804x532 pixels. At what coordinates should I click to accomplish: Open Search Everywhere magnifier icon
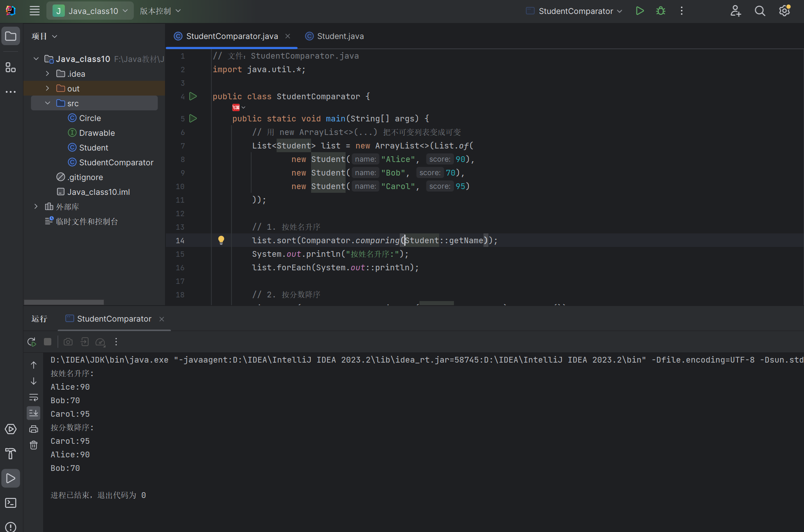coord(760,11)
